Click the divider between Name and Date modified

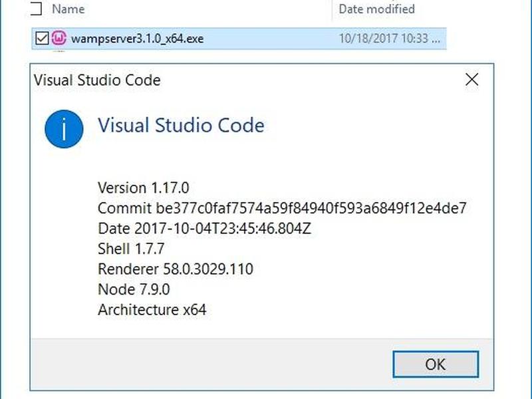click(x=332, y=10)
